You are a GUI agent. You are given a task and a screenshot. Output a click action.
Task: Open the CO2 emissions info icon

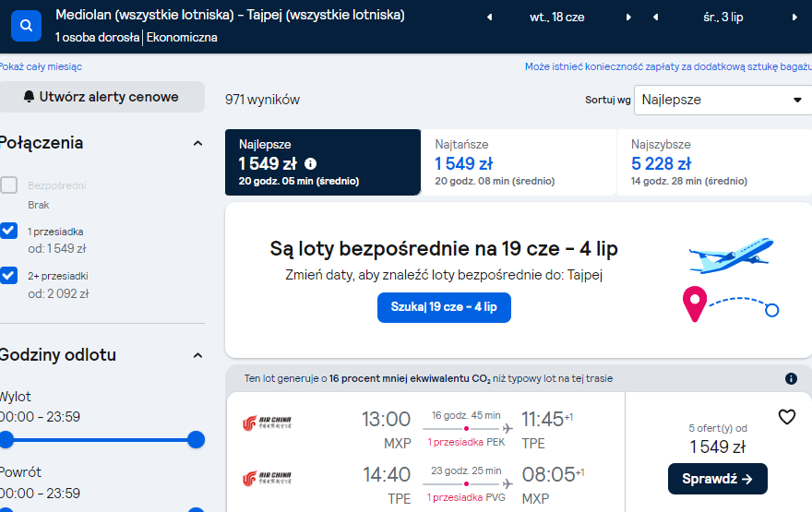tap(791, 378)
